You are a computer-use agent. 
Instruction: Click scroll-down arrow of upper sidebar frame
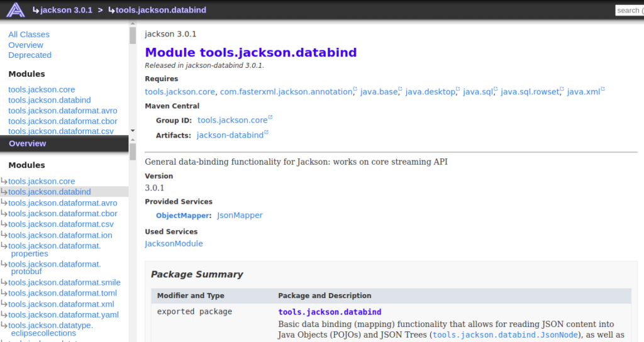[x=133, y=131]
